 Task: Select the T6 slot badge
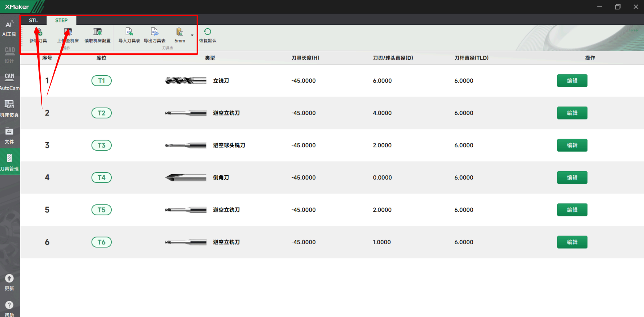click(101, 242)
